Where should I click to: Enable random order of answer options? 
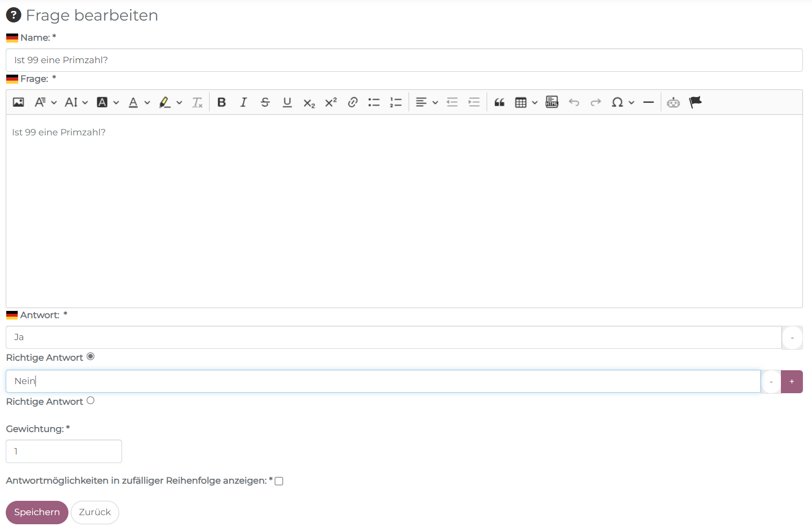[279, 481]
